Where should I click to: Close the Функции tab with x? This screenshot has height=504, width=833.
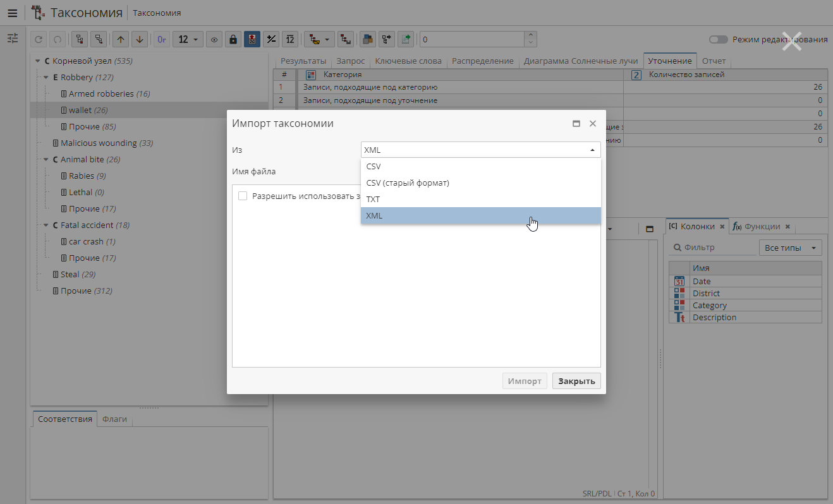coord(787,226)
